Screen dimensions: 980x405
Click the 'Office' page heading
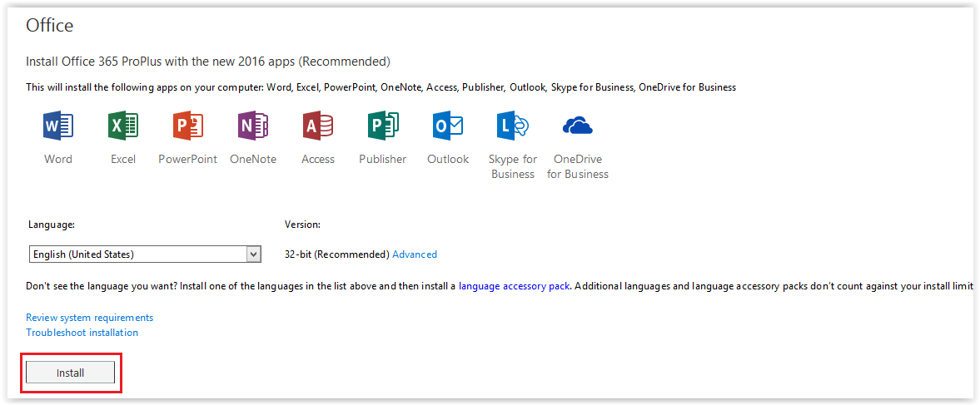pos(49,26)
